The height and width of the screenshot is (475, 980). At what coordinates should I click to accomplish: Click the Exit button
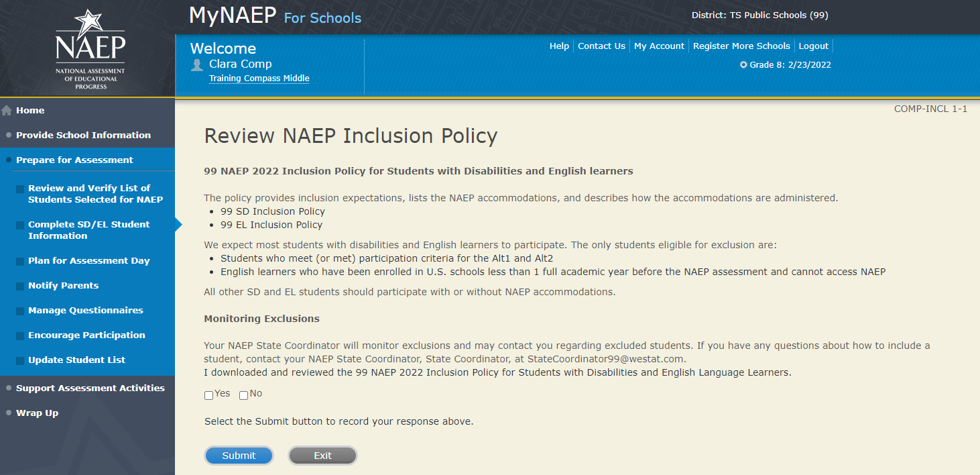click(322, 456)
